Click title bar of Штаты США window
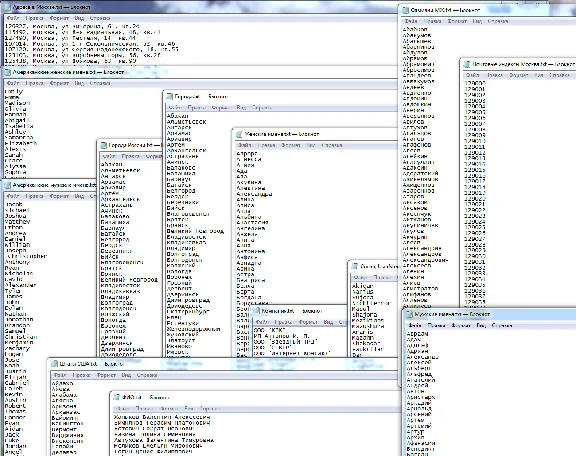Screen dimensions: 576x456 pos(224,364)
